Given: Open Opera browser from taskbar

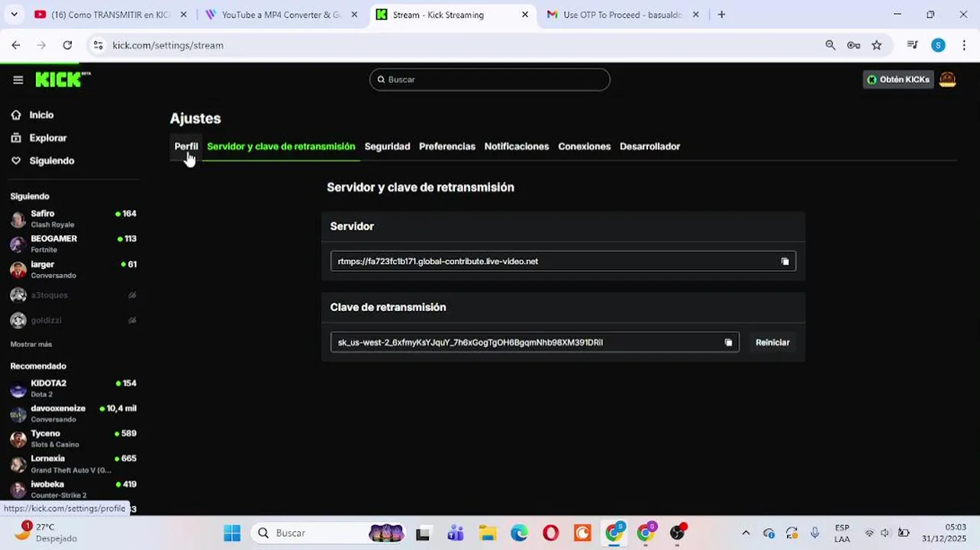Looking at the screenshot, I should point(550,532).
